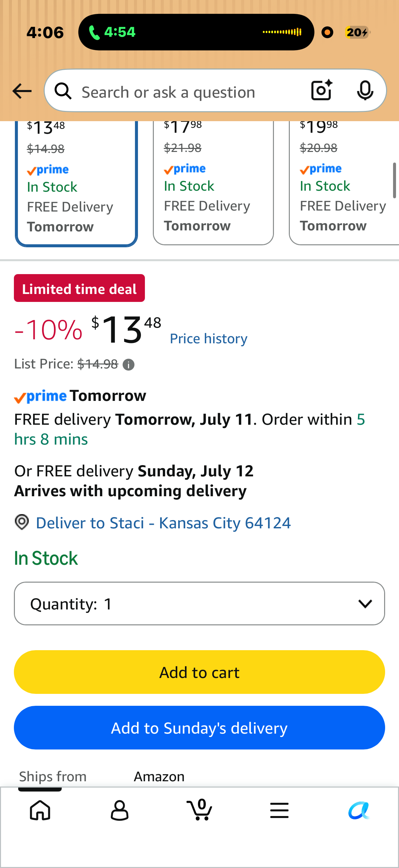Select the $13.48 option card
The width and height of the screenshot is (399, 868).
[x=76, y=184]
